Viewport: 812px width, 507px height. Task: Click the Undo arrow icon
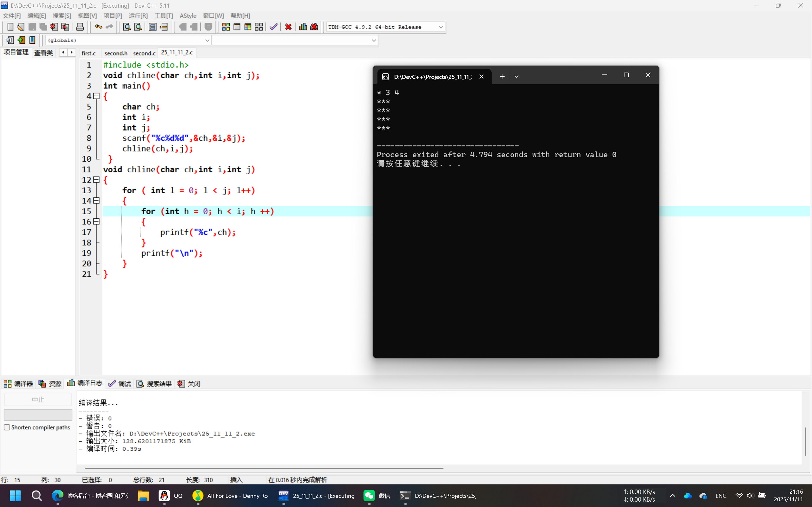pyautogui.click(x=98, y=27)
